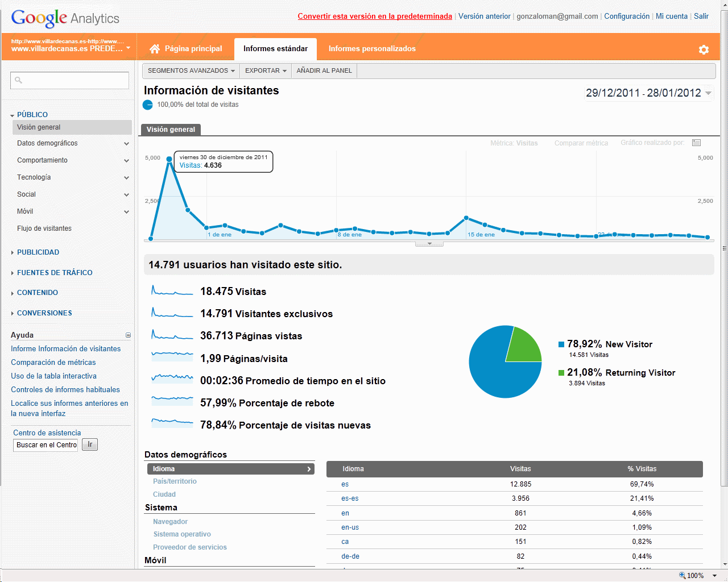The image size is (728, 582).
Task: Expand Fuentes de tráfico section
Action: tap(13, 273)
